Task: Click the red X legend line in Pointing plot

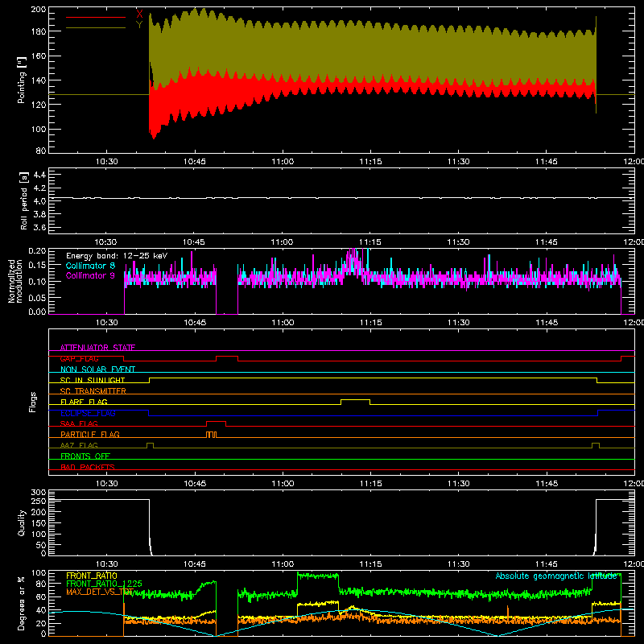Action: click(x=96, y=17)
